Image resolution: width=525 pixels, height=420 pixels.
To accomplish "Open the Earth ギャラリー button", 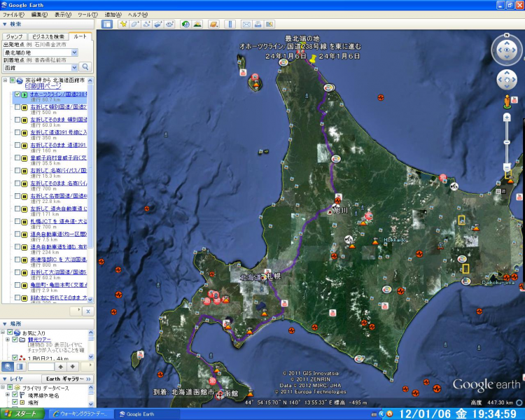I will [x=67, y=379].
